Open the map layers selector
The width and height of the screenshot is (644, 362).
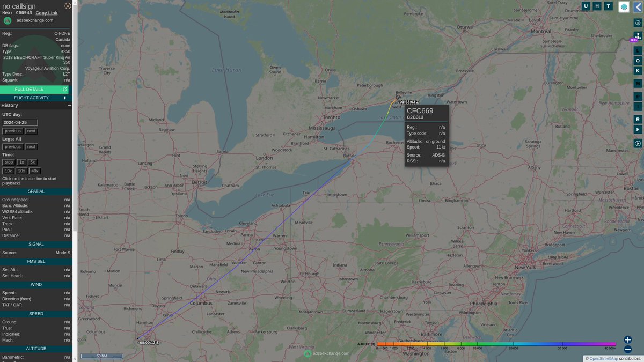coord(624,7)
